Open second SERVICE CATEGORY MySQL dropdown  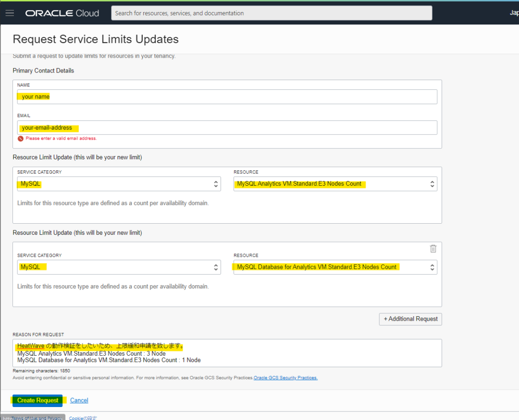tap(119, 267)
